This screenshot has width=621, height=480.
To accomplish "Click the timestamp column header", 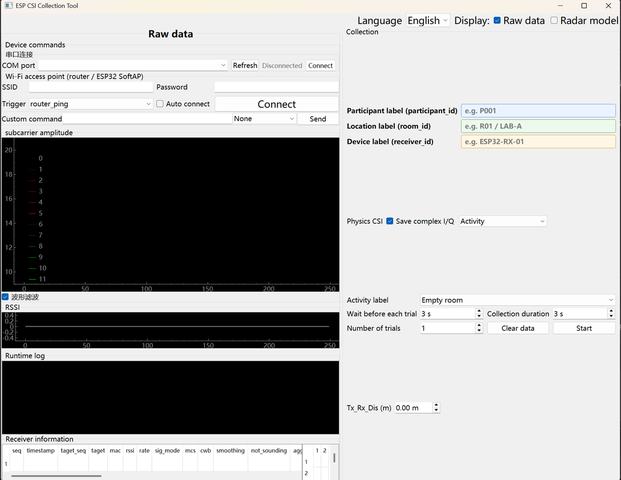I will pos(40,450).
